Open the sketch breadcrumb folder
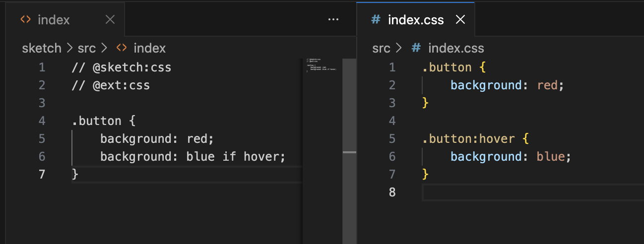This screenshot has height=244, width=644. (42, 48)
